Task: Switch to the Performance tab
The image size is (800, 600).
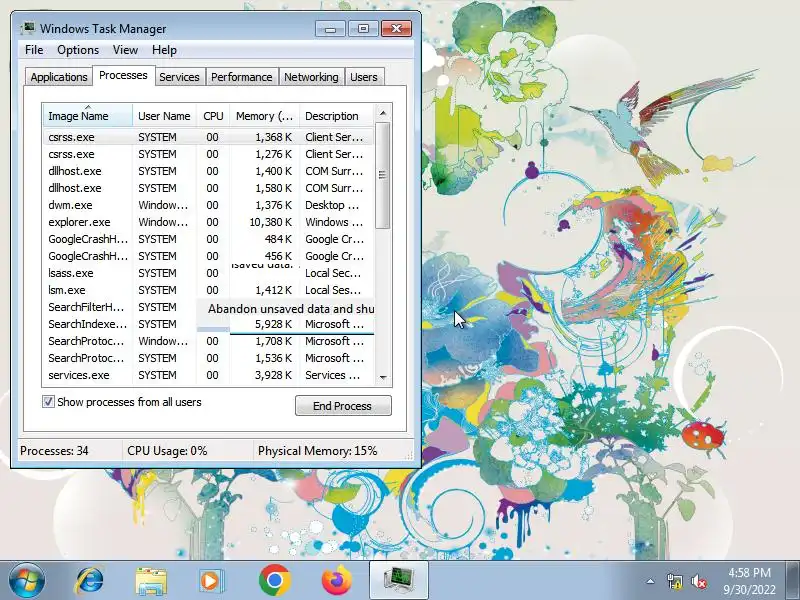Action: (x=242, y=77)
